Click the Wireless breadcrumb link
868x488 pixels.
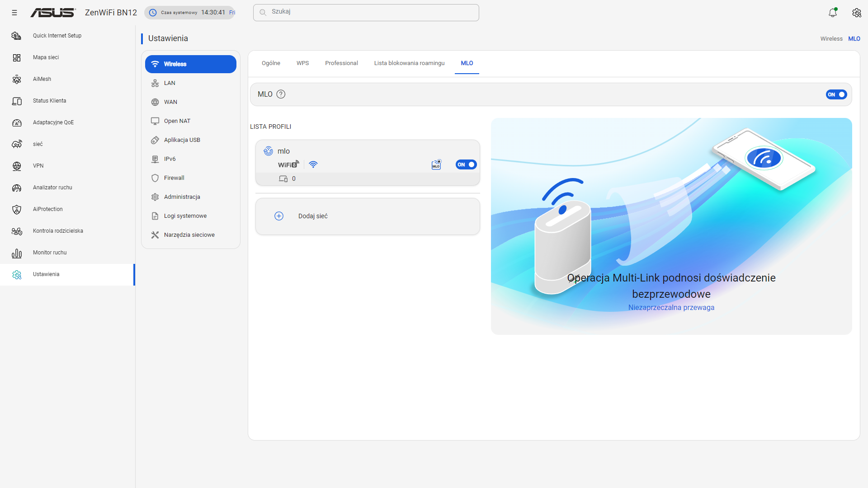[x=831, y=39]
